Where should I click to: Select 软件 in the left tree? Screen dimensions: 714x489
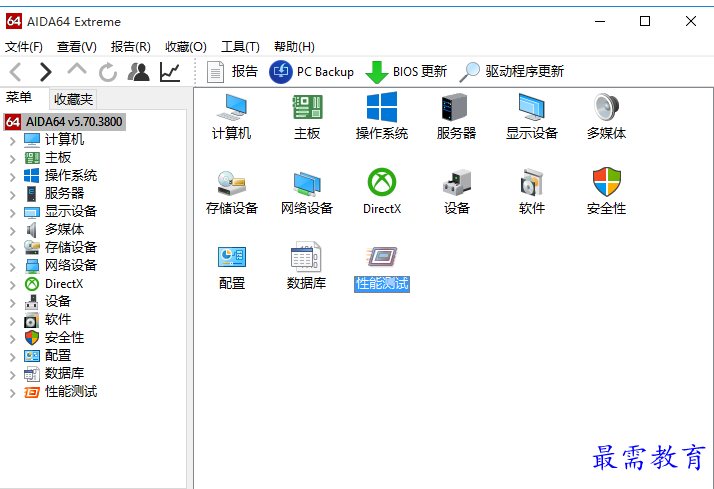pyautogui.click(x=58, y=320)
